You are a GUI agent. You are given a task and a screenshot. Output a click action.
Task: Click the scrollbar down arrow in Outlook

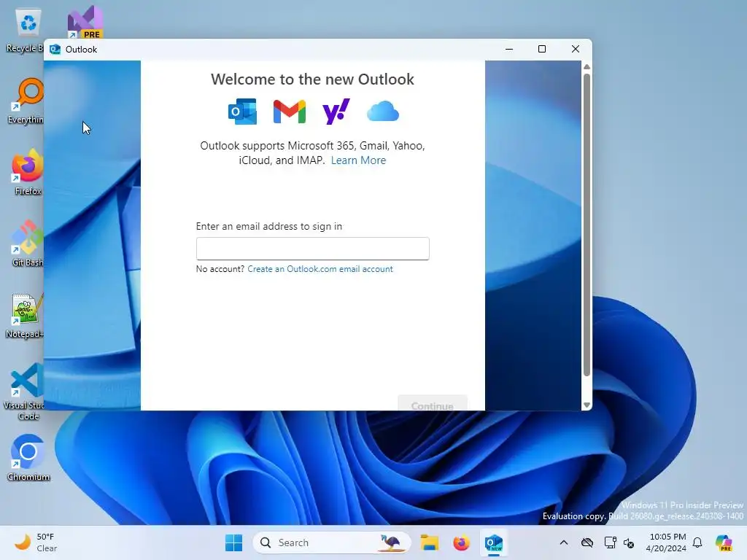pyautogui.click(x=587, y=405)
